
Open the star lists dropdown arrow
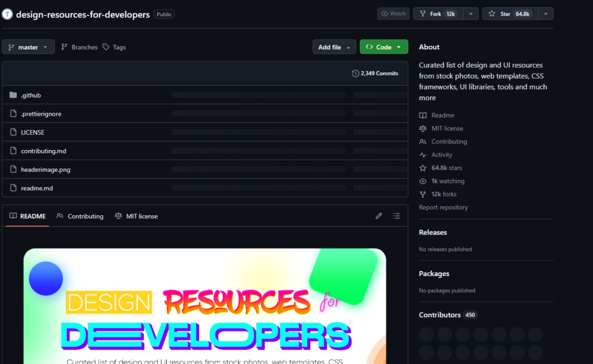pos(546,14)
